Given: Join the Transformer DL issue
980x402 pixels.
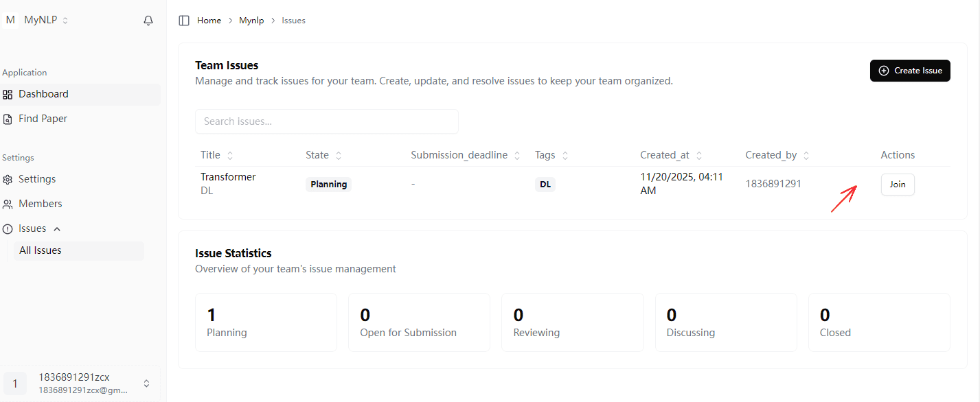Looking at the screenshot, I should [898, 184].
